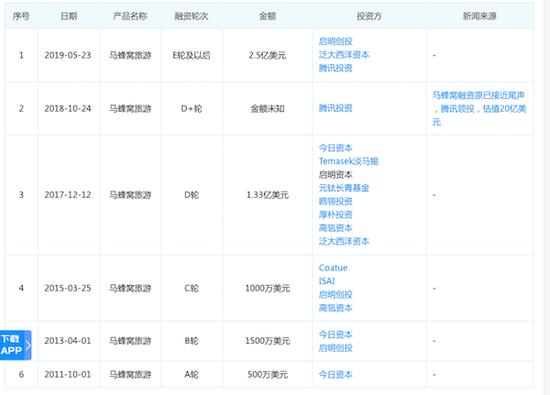Open 今日资本 link in the B轮 row
This screenshot has width=550, height=395.
335,335
